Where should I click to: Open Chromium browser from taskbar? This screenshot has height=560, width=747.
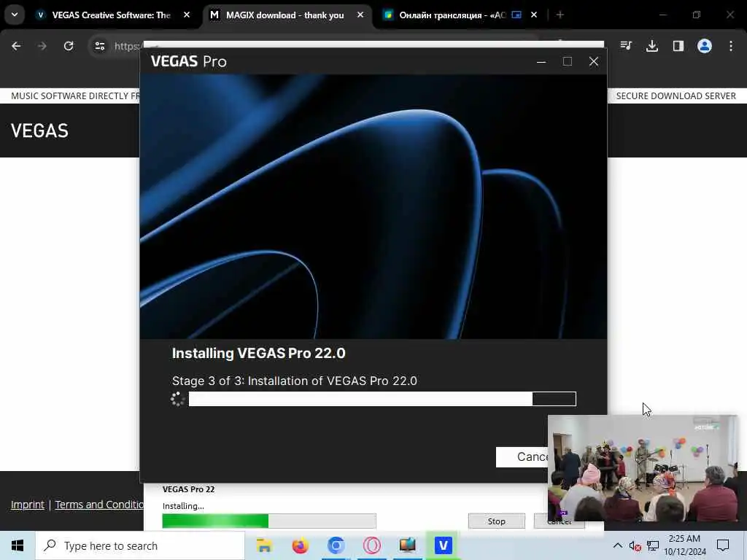click(336, 545)
